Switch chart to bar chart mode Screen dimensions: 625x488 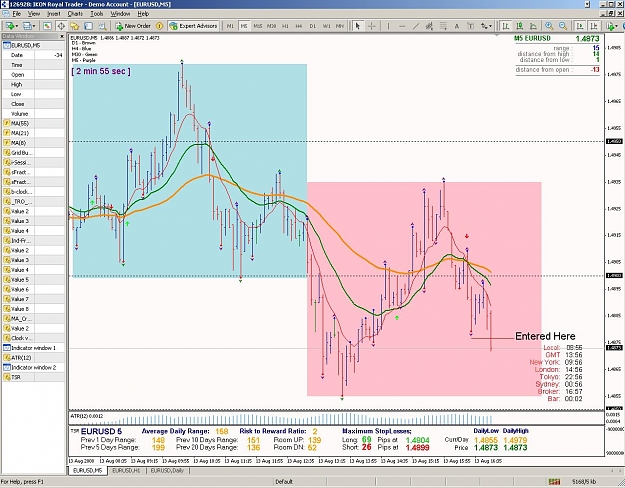(506, 26)
